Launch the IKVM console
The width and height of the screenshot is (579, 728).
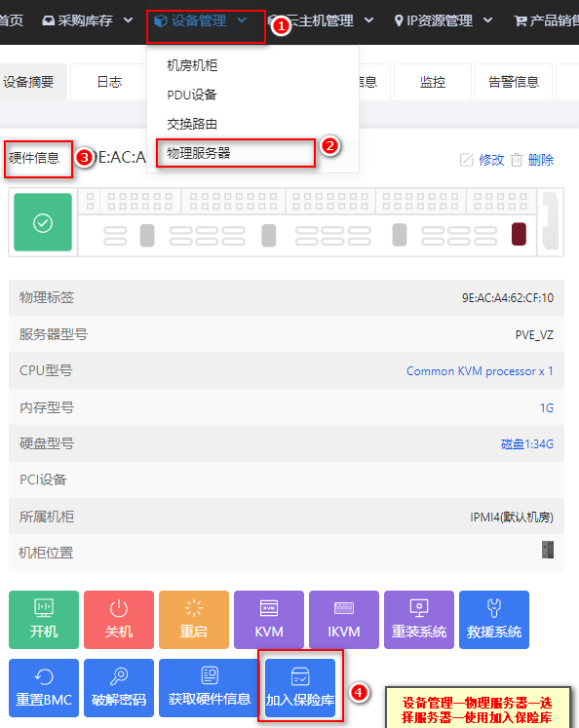pos(344,620)
